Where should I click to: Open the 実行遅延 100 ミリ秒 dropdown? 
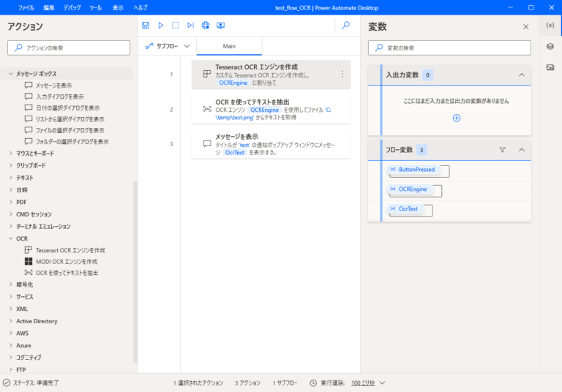tap(368, 383)
